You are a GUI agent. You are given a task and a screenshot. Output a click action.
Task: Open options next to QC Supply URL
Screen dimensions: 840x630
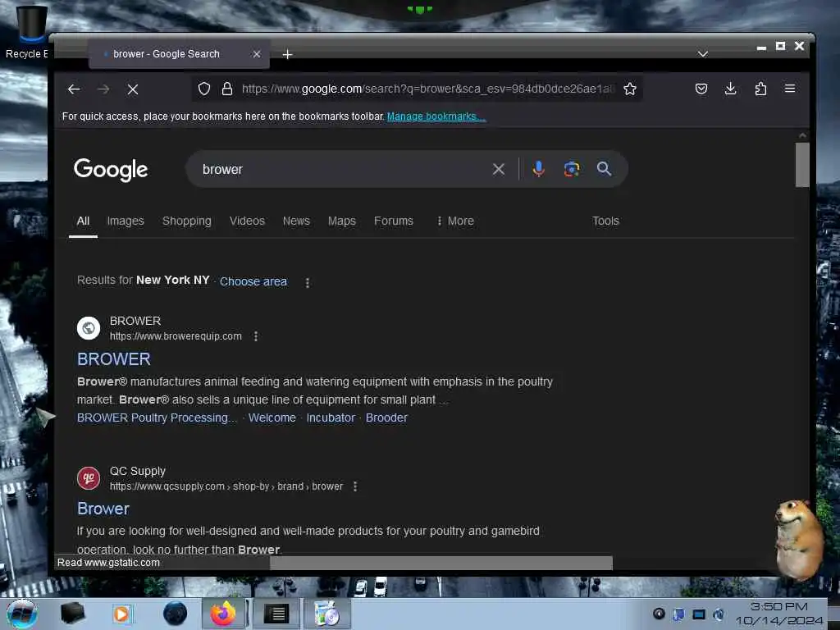pyautogui.click(x=355, y=486)
